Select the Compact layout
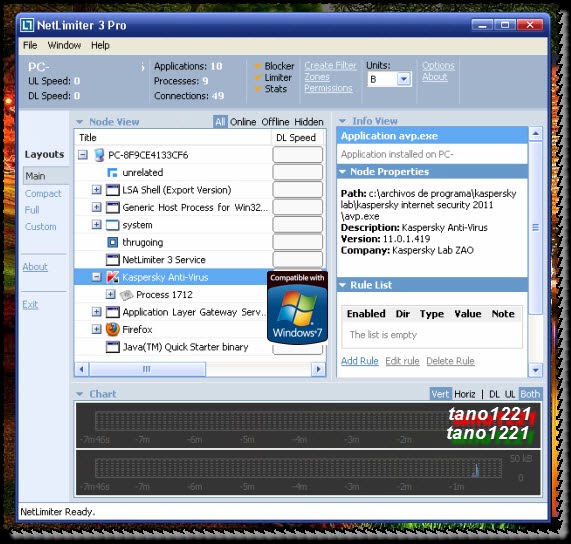The height and width of the screenshot is (544, 571). pos(43,193)
